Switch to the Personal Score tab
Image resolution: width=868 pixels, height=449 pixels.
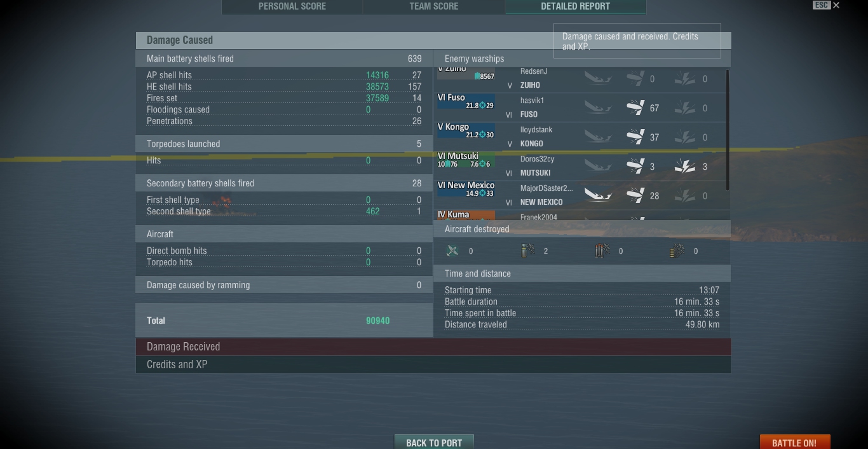click(292, 6)
